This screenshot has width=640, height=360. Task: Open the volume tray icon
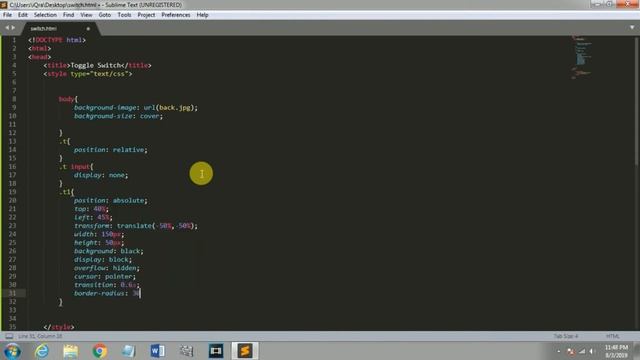[x=591, y=351]
